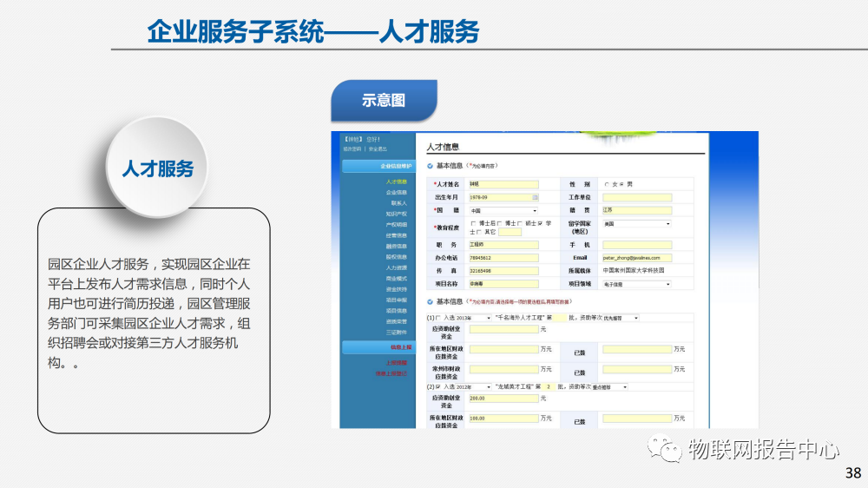Select the 男 gender radio button

pyautogui.click(x=621, y=184)
